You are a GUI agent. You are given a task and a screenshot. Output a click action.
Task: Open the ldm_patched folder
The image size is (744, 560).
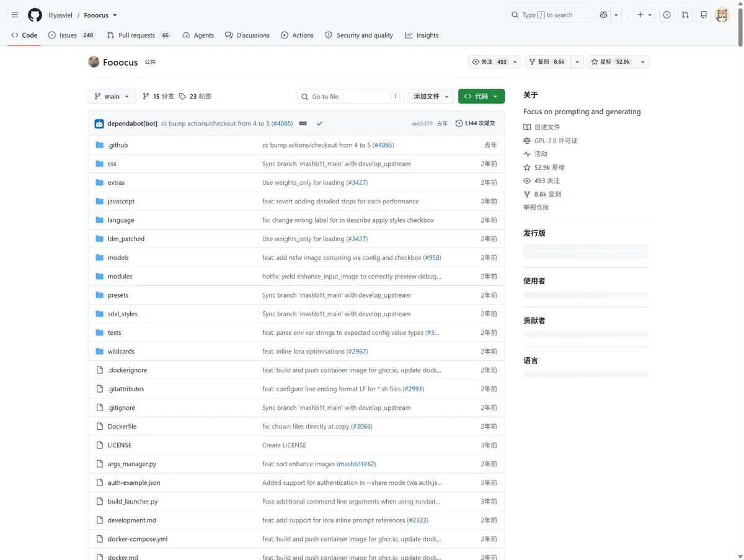point(126,239)
